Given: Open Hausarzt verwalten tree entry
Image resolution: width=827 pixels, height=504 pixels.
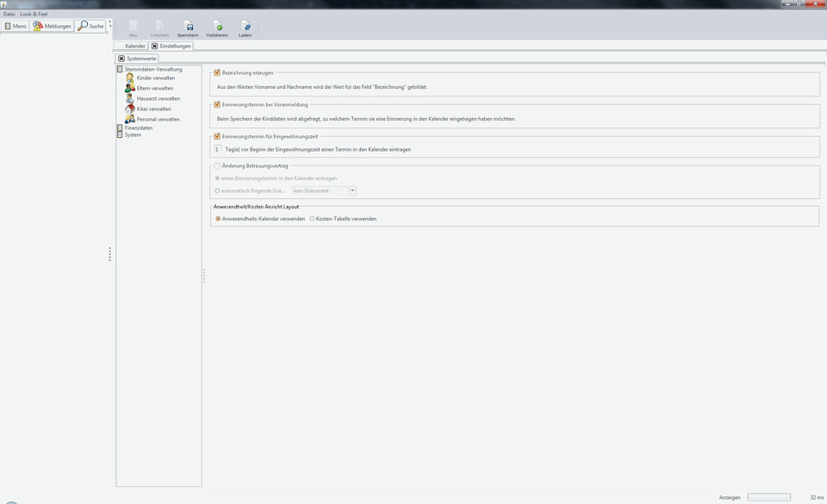Looking at the screenshot, I should (159, 98).
